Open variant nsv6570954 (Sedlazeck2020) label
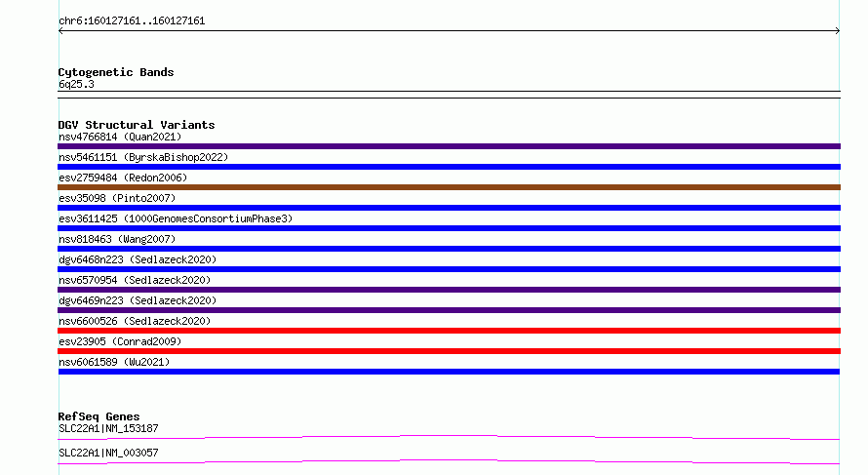This screenshot has height=475, width=868. [x=135, y=280]
